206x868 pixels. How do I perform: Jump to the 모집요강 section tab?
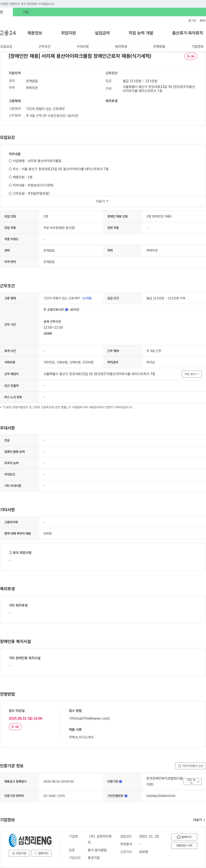tap(6, 46)
